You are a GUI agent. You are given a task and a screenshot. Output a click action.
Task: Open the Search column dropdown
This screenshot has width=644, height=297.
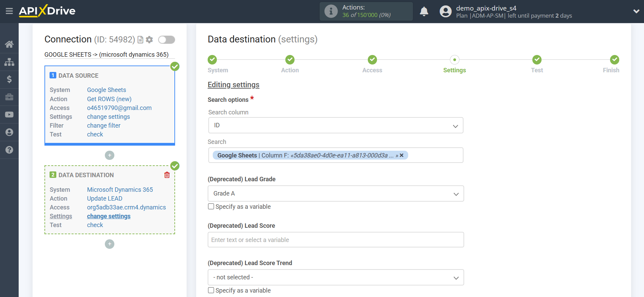336,125
